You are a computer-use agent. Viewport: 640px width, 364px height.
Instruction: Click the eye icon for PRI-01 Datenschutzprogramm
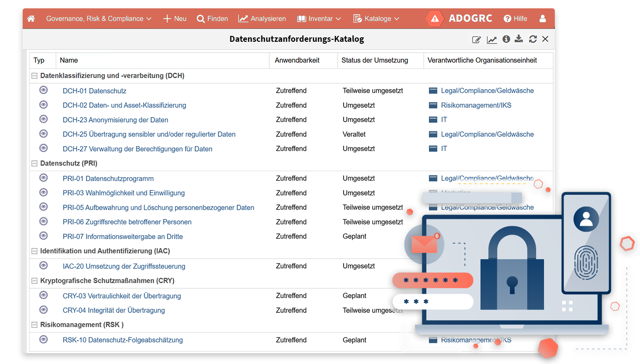point(43,178)
